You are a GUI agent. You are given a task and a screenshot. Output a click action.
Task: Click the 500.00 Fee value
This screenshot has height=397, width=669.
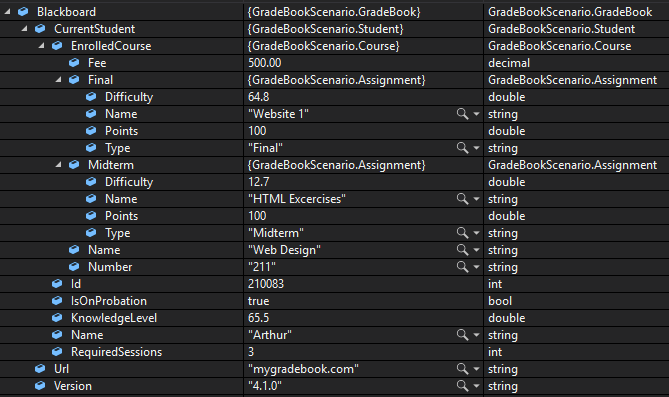pyautogui.click(x=265, y=63)
